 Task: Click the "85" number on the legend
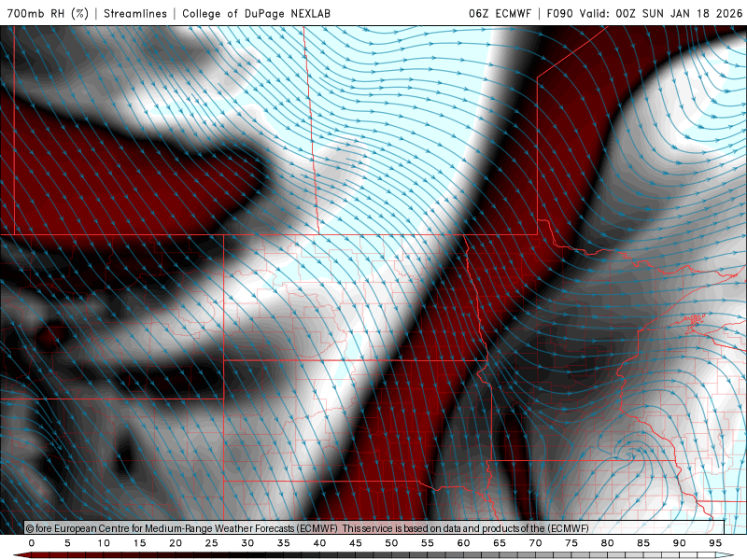[x=643, y=543]
